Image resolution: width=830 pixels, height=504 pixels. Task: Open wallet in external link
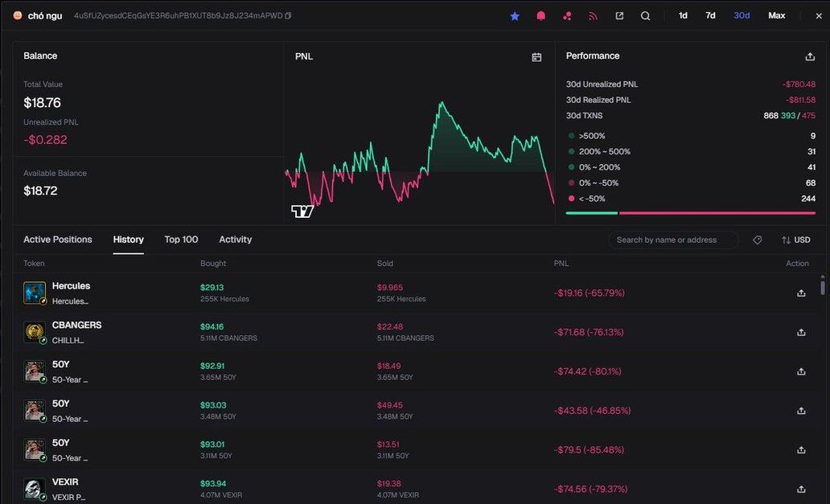[619, 16]
